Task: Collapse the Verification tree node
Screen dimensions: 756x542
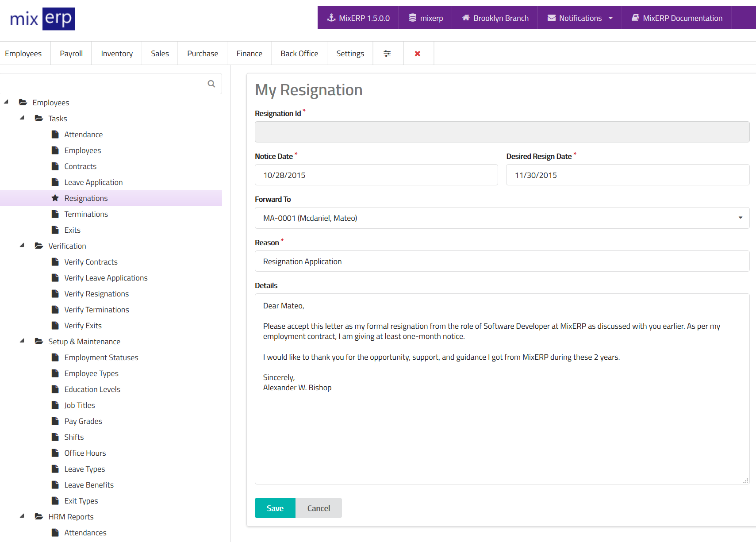Action: pyautogui.click(x=22, y=245)
